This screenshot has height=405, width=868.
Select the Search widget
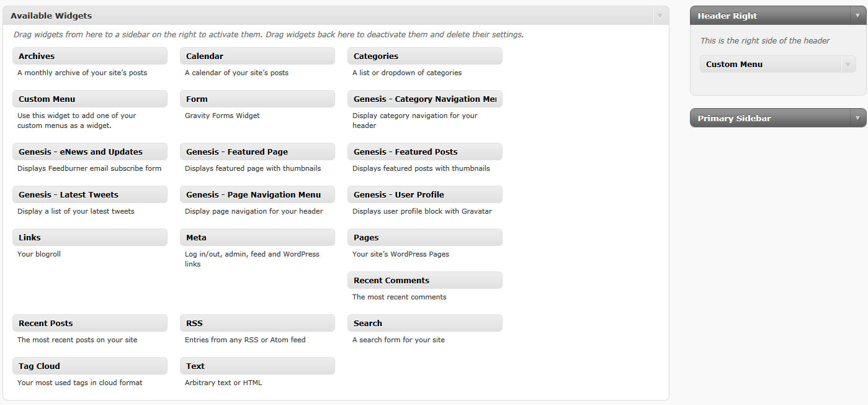[424, 323]
